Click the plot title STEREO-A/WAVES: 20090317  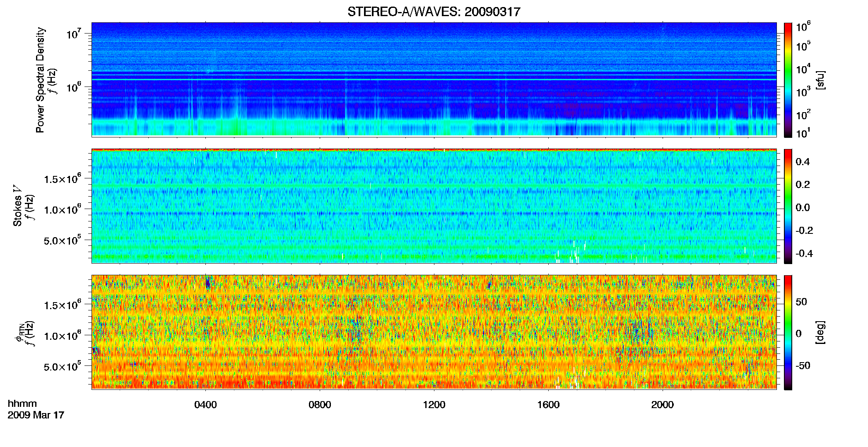tap(434, 12)
